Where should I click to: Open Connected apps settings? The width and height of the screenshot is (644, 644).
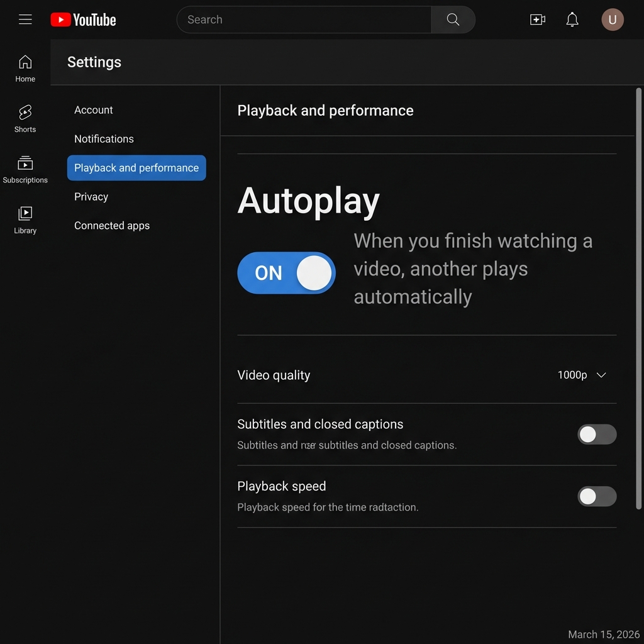click(x=112, y=225)
